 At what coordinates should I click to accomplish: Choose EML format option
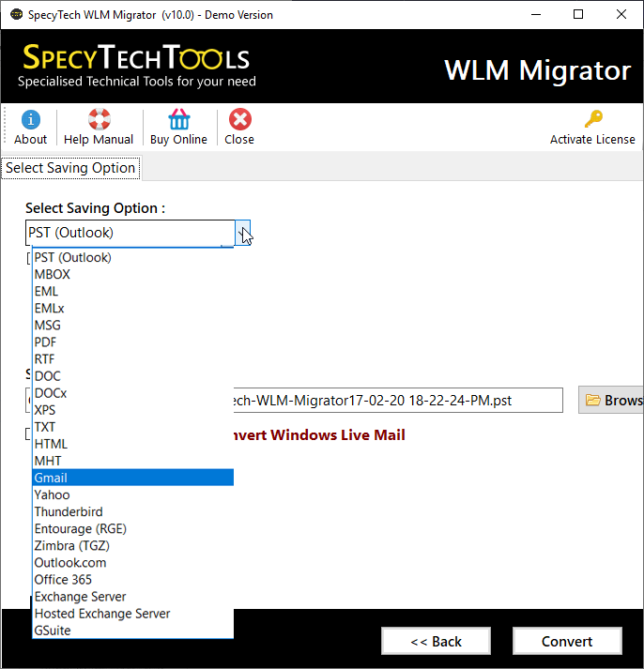click(133, 292)
